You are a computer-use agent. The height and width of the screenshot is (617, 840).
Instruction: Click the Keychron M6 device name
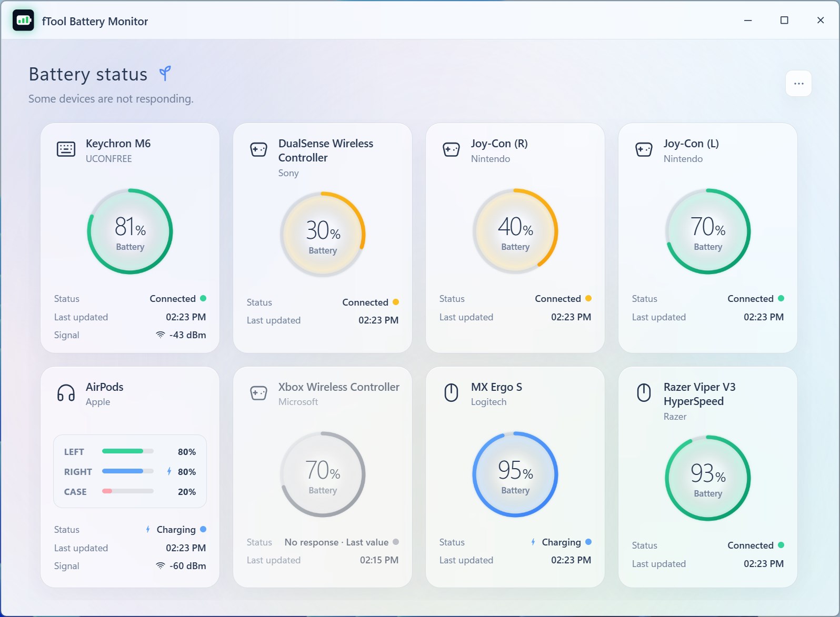pos(118,144)
